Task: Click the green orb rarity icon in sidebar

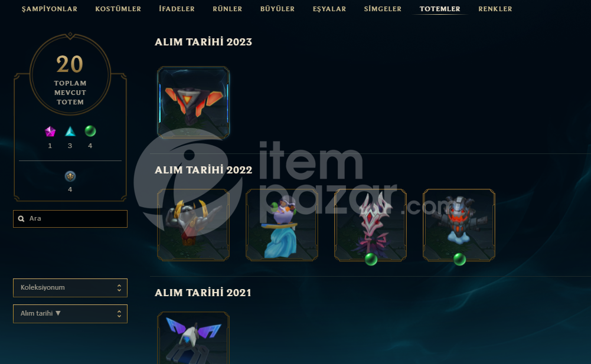Action: (90, 131)
